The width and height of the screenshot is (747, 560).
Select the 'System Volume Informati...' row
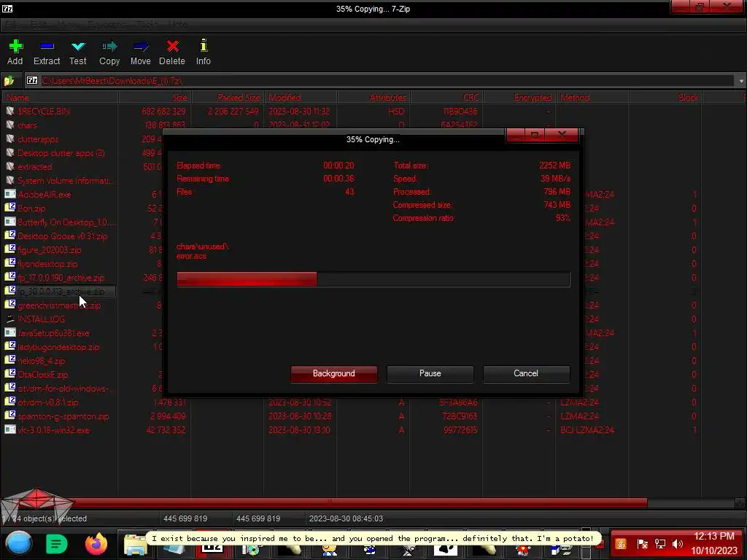(x=64, y=181)
